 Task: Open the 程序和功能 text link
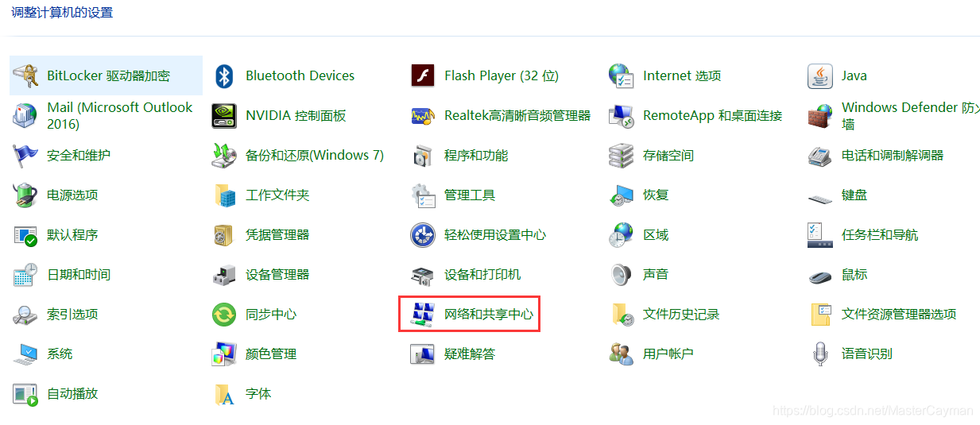point(476,156)
